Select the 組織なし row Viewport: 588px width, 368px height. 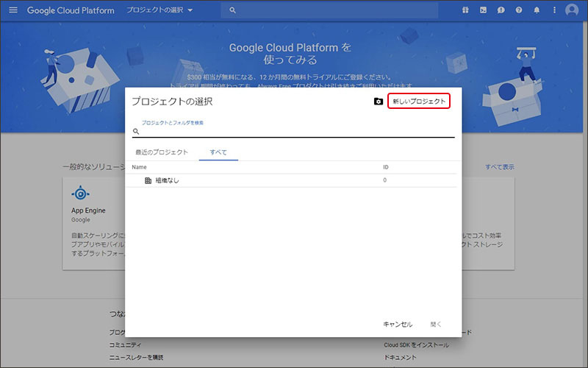point(166,180)
